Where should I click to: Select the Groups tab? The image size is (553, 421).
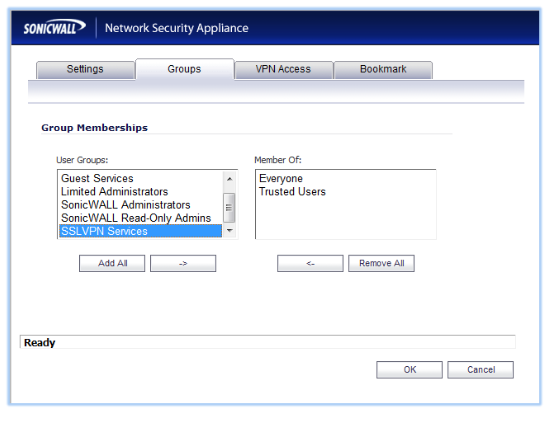pyautogui.click(x=184, y=69)
